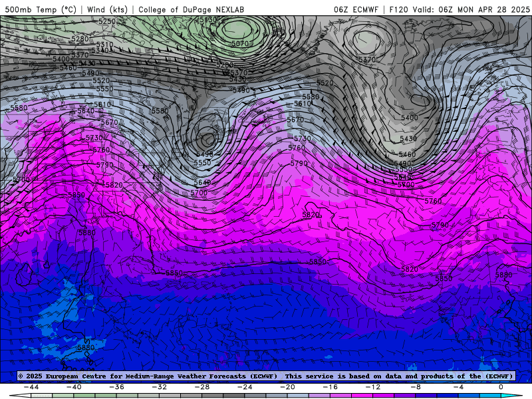Select the 5310 height contour label
This screenshot has height=399, width=532.
104,45
